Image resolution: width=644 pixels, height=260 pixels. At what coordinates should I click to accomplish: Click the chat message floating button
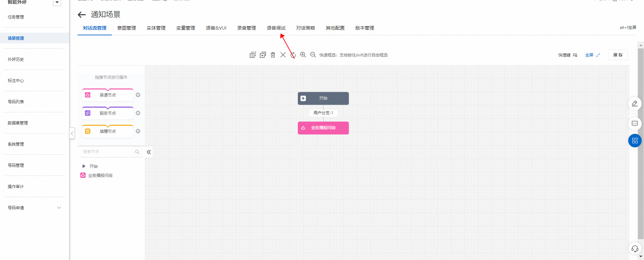point(635,123)
